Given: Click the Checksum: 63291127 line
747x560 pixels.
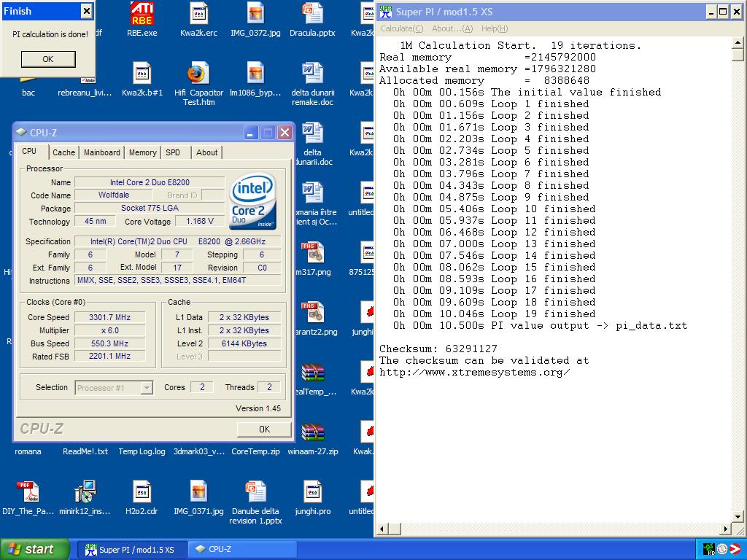Looking at the screenshot, I should pos(438,349).
